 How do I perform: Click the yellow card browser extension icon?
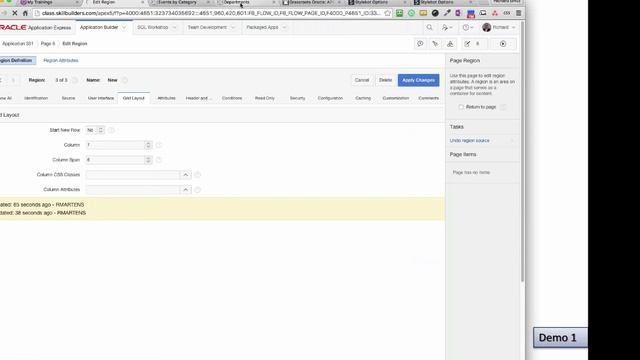(423, 13)
